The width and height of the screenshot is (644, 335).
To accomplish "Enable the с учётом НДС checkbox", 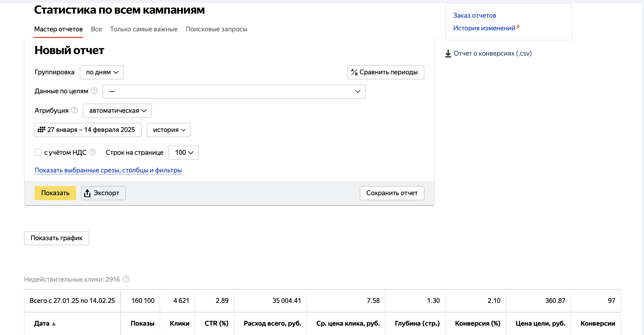I will click(38, 152).
